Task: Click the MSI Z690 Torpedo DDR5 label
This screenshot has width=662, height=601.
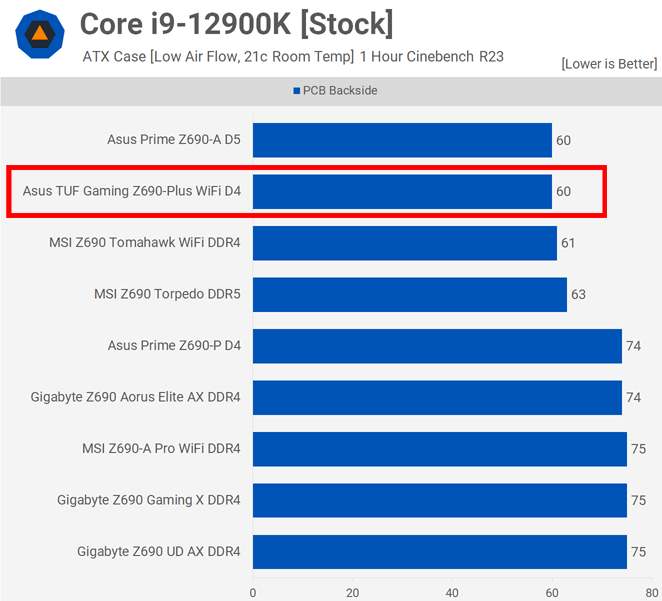Action: 167,294
